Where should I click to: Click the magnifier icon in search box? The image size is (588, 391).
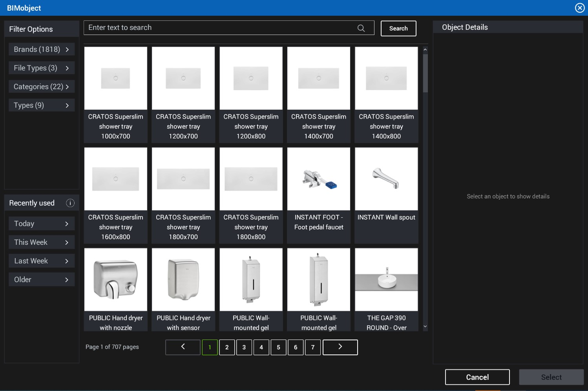(x=361, y=28)
